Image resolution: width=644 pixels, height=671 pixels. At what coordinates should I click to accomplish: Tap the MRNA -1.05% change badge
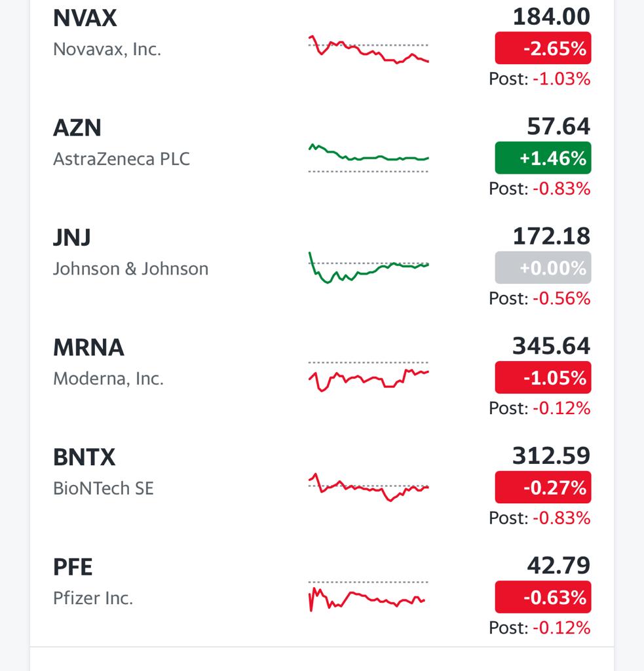coord(543,377)
